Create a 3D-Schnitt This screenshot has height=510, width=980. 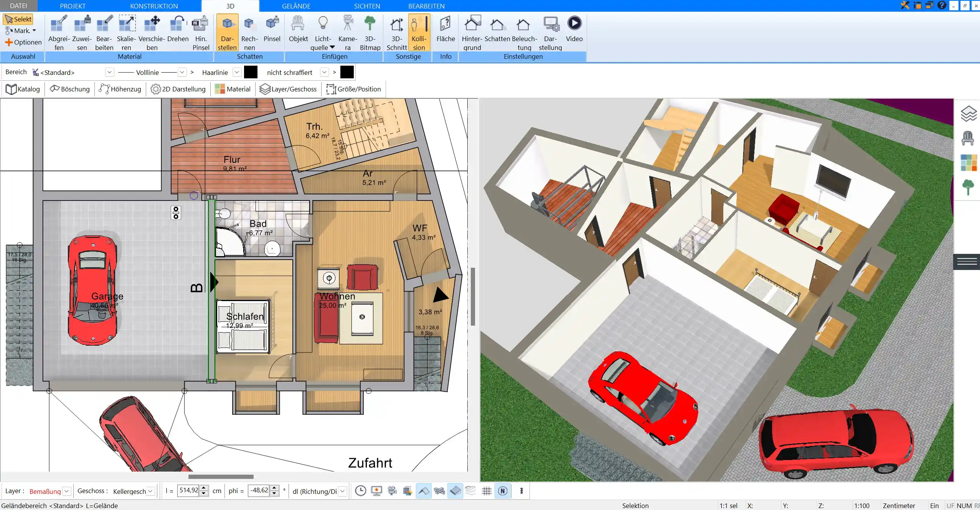pos(396,33)
